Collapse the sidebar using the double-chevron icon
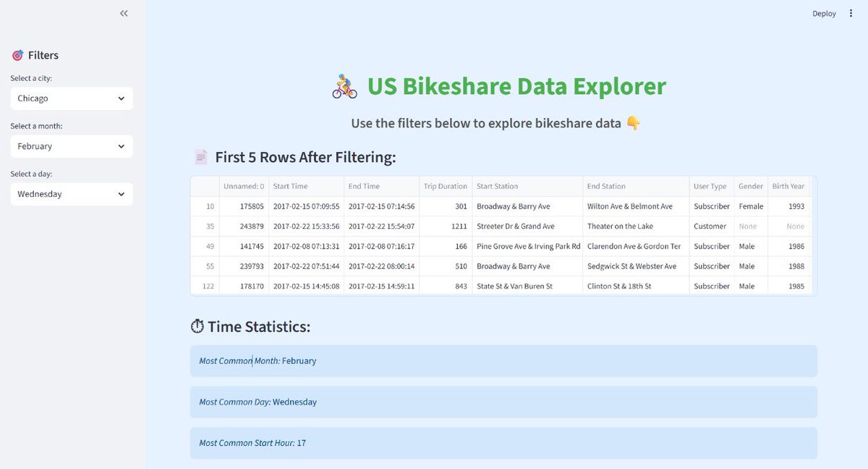This screenshot has width=868, height=469. (123, 13)
